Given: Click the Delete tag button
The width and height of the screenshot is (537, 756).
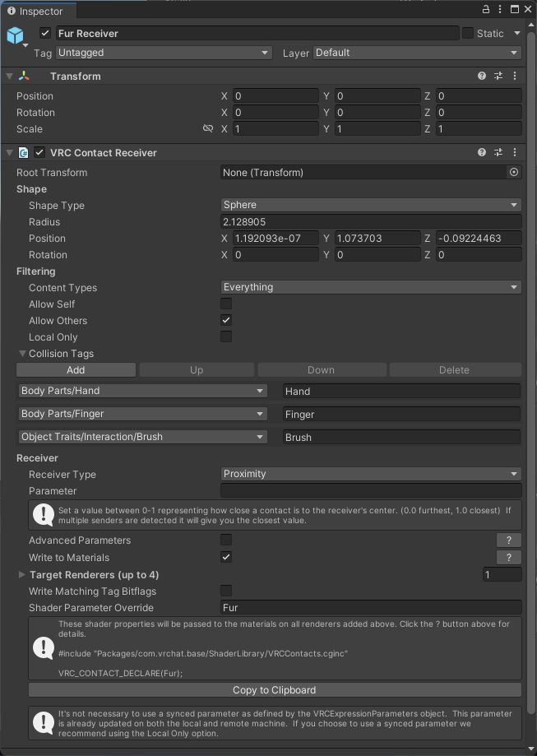Looking at the screenshot, I should pos(455,370).
